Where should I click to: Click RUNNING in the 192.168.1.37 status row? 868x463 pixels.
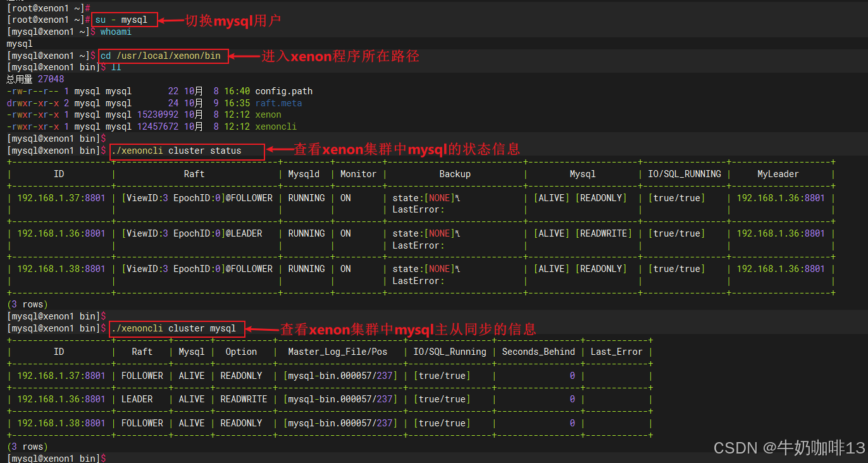click(306, 198)
